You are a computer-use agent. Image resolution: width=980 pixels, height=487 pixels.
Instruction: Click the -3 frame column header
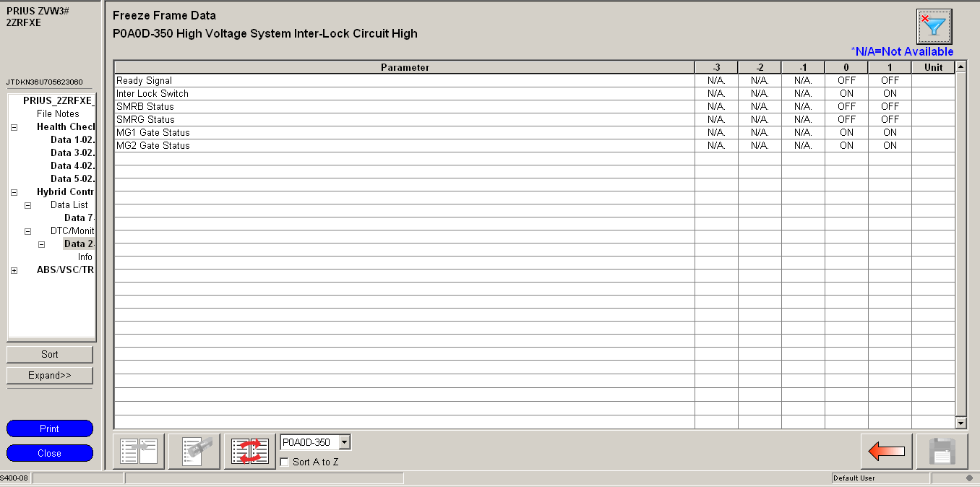pos(716,67)
